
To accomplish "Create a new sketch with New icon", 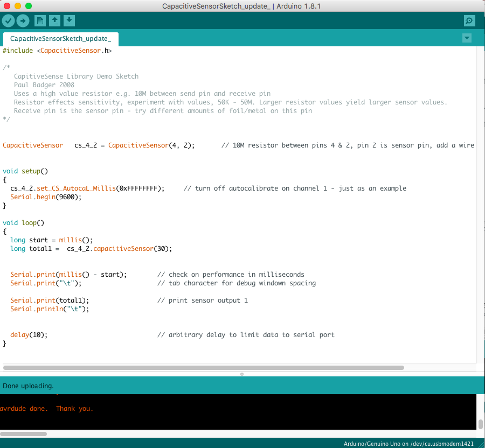I will coord(40,21).
